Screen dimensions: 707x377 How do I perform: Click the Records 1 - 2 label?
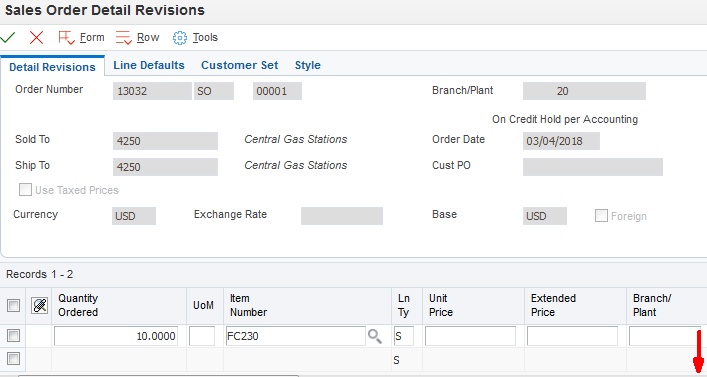40,274
